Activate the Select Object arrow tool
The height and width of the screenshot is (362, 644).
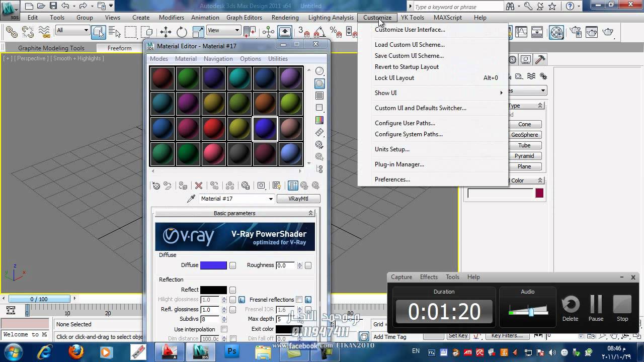pos(99,32)
